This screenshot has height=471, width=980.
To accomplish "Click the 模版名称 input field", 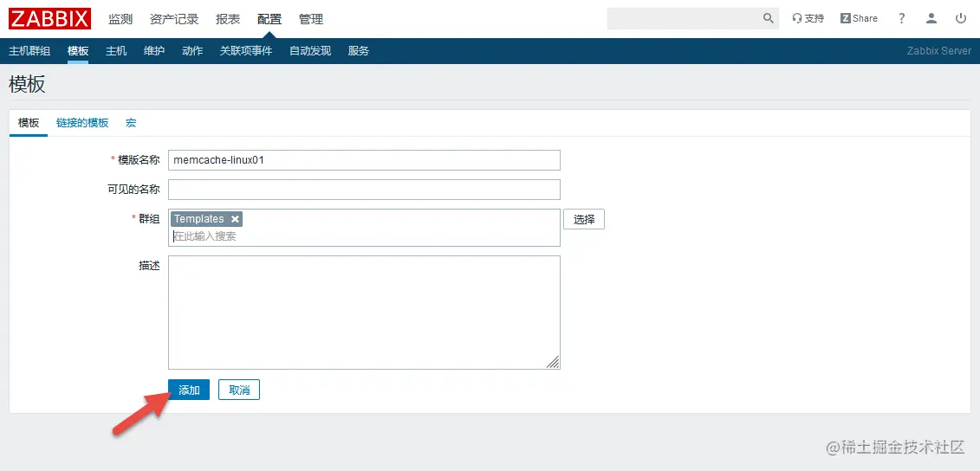I will (x=365, y=160).
